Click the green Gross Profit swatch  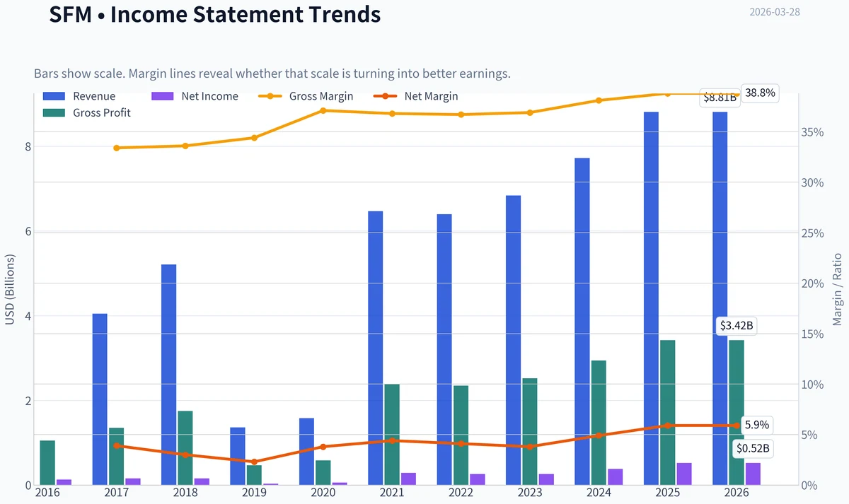(x=54, y=112)
